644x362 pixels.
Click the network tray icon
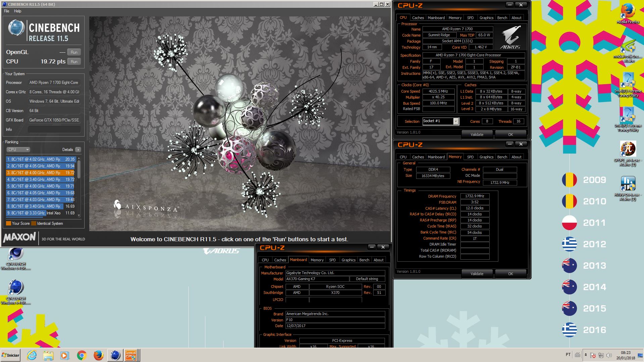click(x=601, y=355)
